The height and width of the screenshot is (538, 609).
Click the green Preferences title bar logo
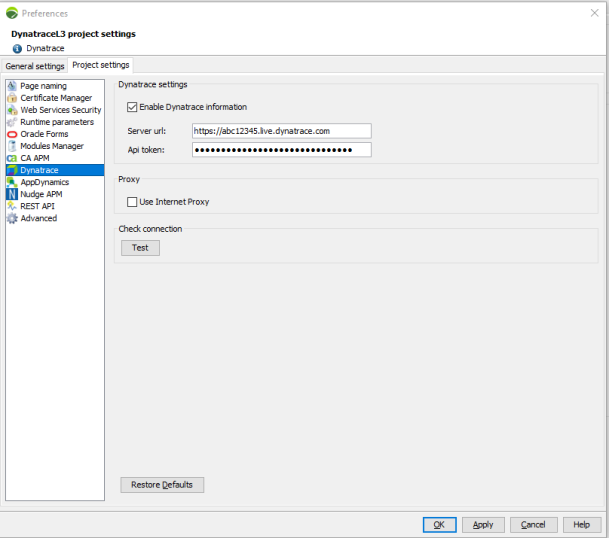12,13
